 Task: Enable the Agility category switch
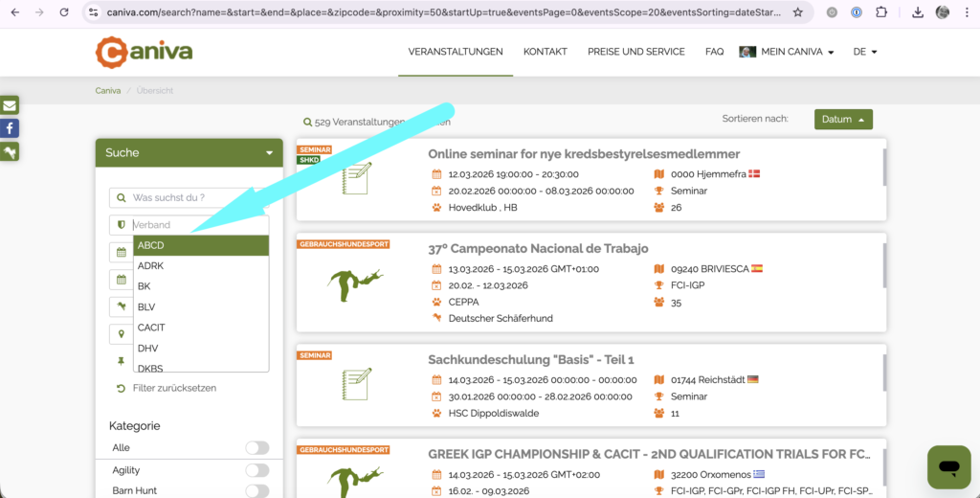click(256, 470)
